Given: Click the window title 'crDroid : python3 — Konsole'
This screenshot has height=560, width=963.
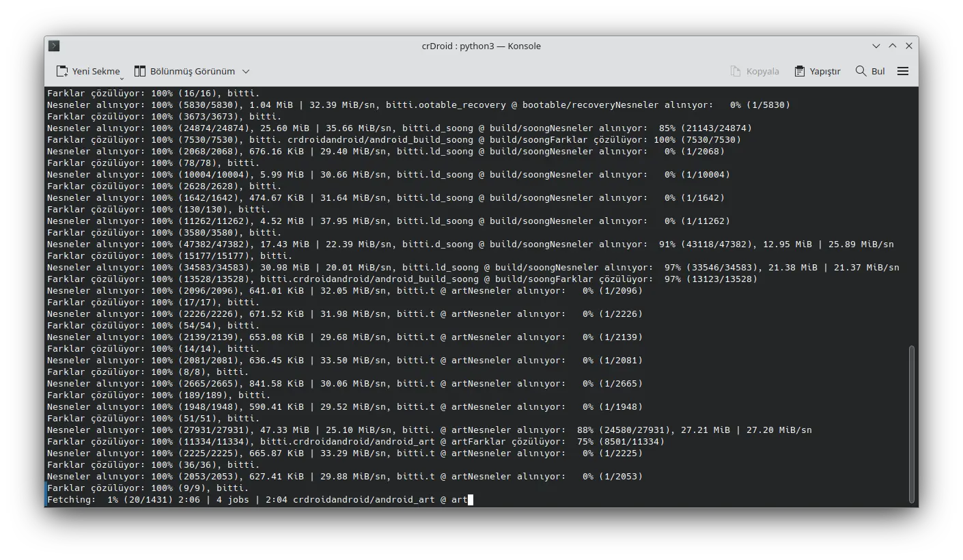Looking at the screenshot, I should click(x=482, y=46).
